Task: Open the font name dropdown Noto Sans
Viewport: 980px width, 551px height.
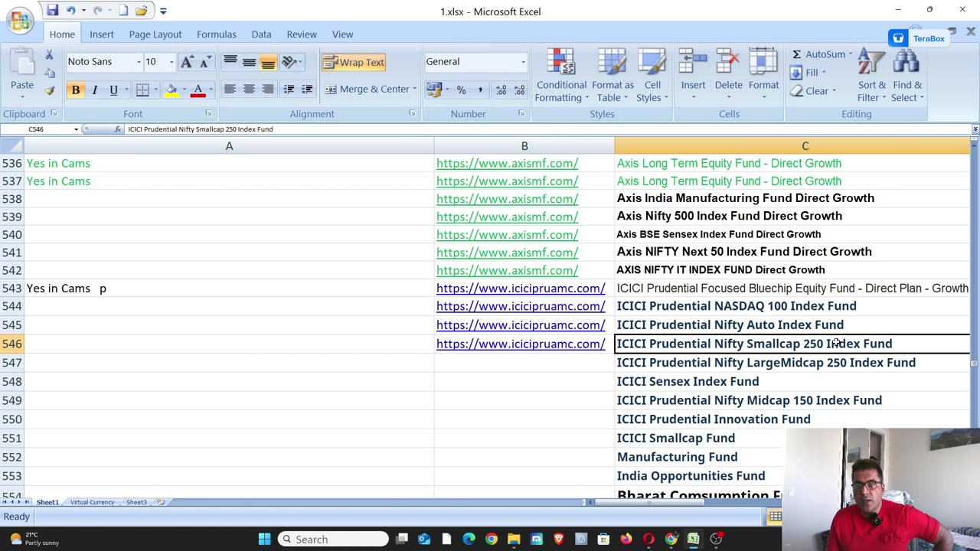Action: point(139,62)
